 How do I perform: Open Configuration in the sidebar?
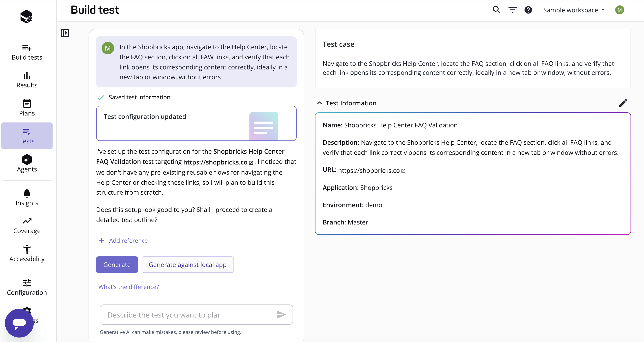[x=27, y=287]
